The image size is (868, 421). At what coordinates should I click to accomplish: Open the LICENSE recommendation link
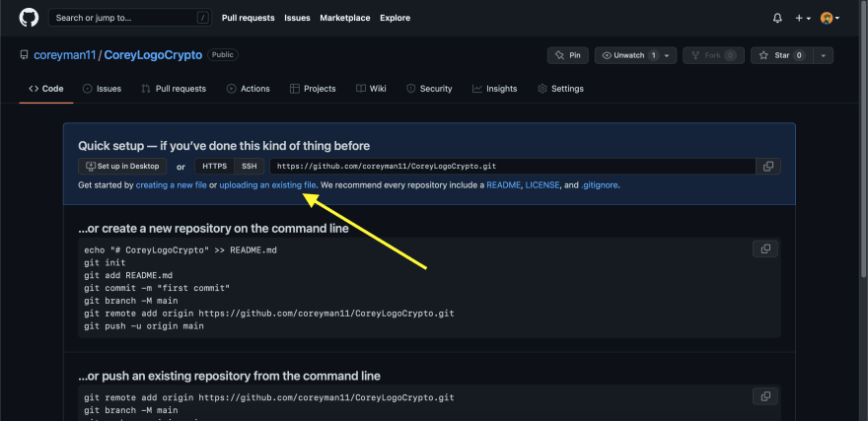pyautogui.click(x=542, y=185)
